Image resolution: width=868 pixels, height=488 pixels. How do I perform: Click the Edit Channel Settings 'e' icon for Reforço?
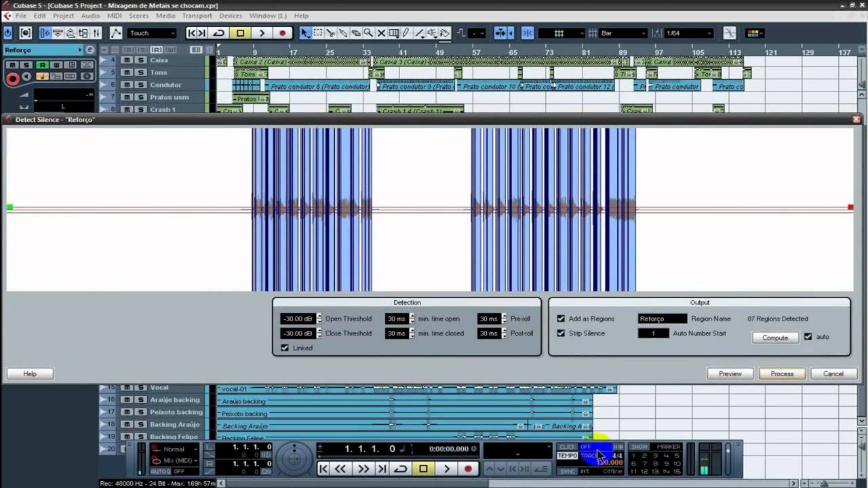point(90,49)
